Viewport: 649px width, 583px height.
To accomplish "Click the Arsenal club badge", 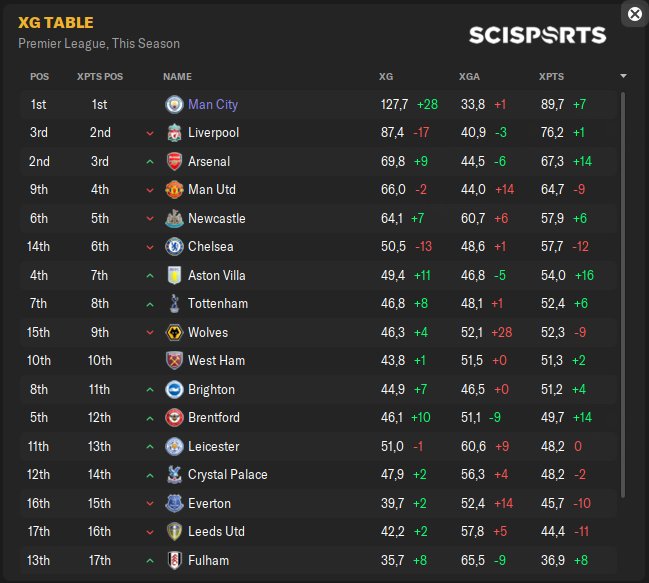I will click(174, 161).
